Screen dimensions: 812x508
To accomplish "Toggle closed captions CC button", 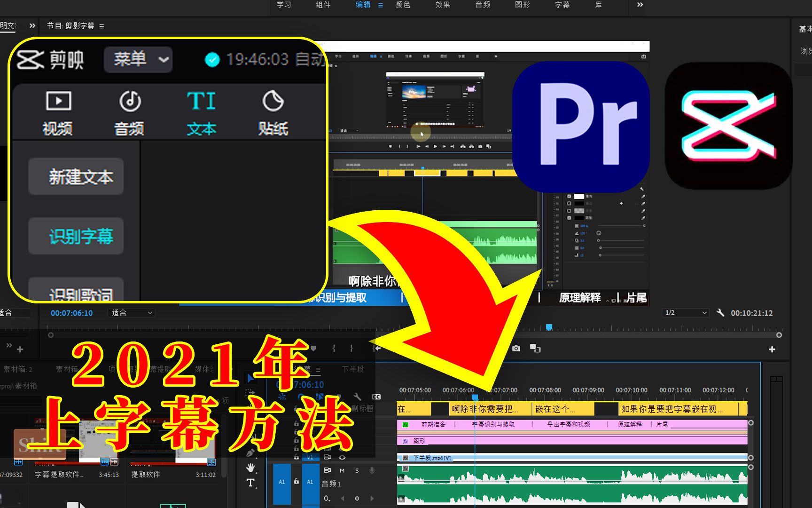I will pyautogui.click(x=376, y=397).
